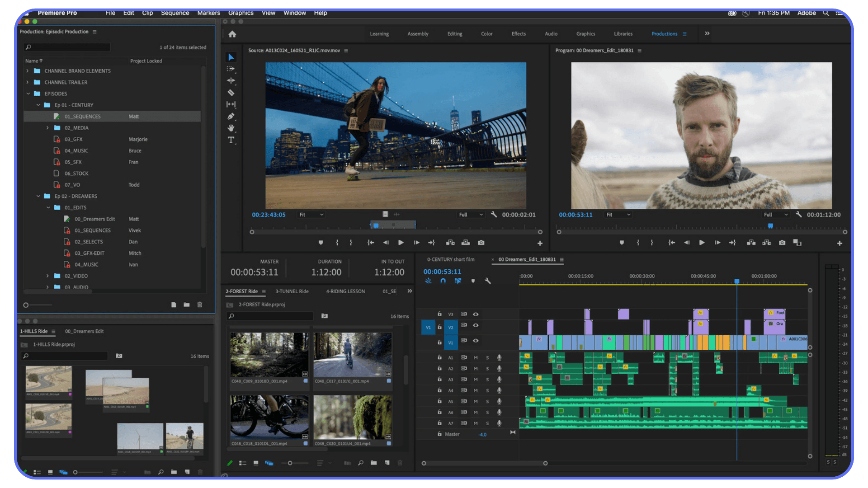Open Program monitor settings wrench

tap(799, 215)
